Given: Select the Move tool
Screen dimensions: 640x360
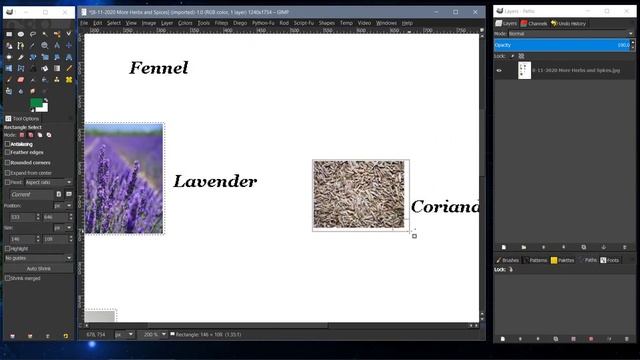Looking at the screenshot, I should coord(69,45).
